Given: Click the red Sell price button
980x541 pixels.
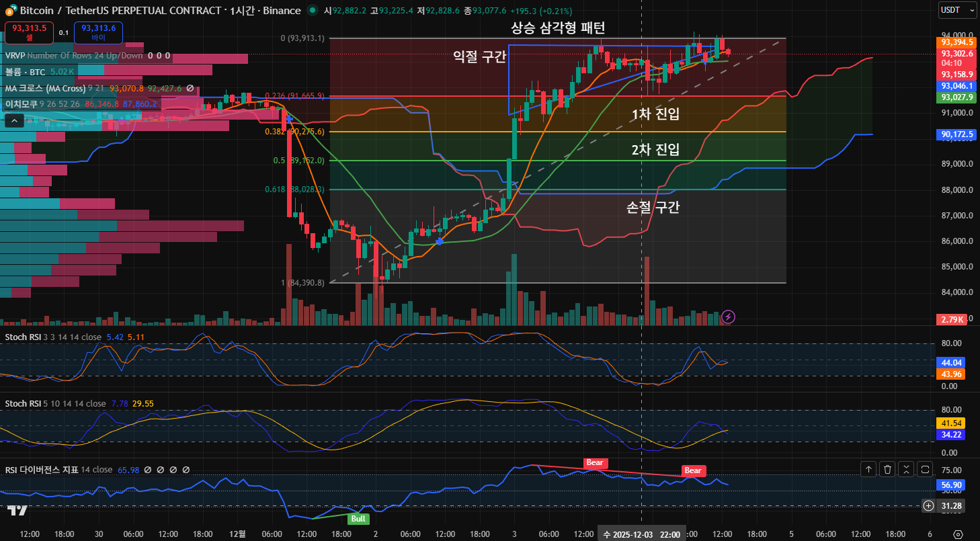Looking at the screenshot, I should click(x=29, y=32).
